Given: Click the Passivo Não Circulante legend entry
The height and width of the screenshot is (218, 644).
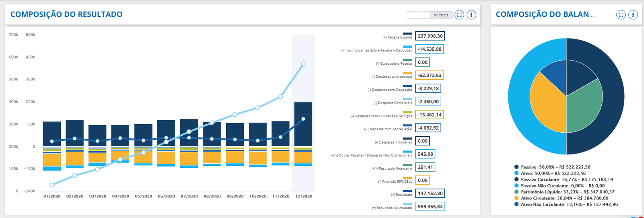Looking at the screenshot, I should (x=559, y=186).
